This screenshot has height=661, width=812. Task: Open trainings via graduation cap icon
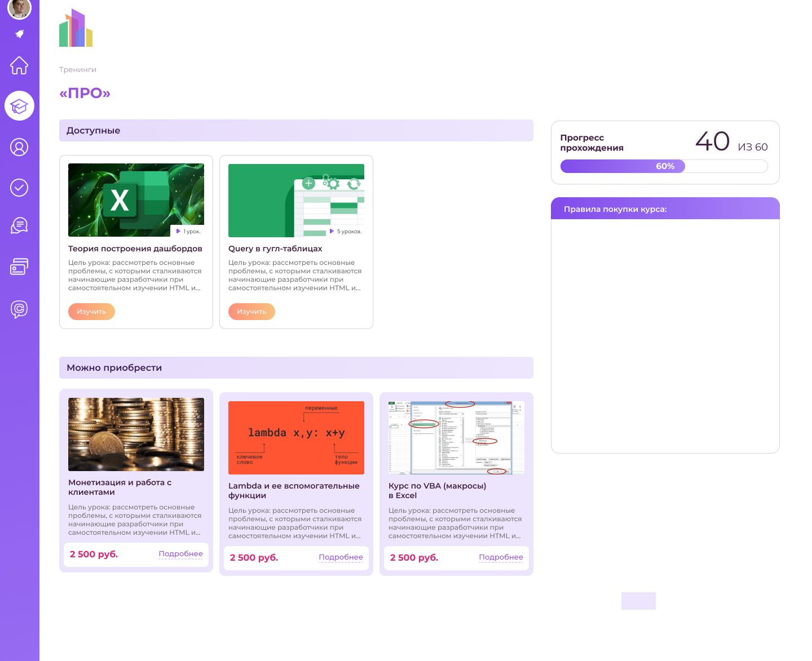tap(19, 106)
